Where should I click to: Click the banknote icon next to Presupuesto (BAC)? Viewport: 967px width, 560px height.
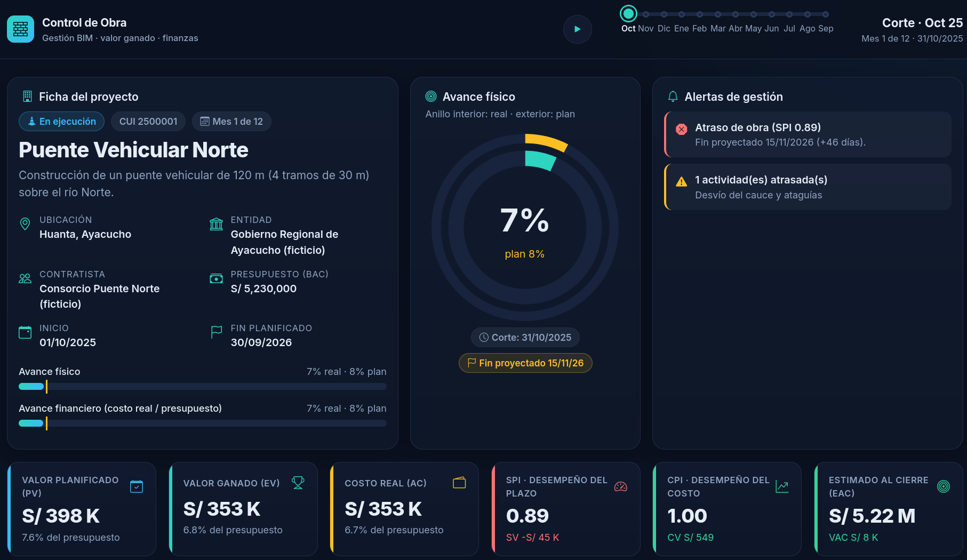(216, 278)
